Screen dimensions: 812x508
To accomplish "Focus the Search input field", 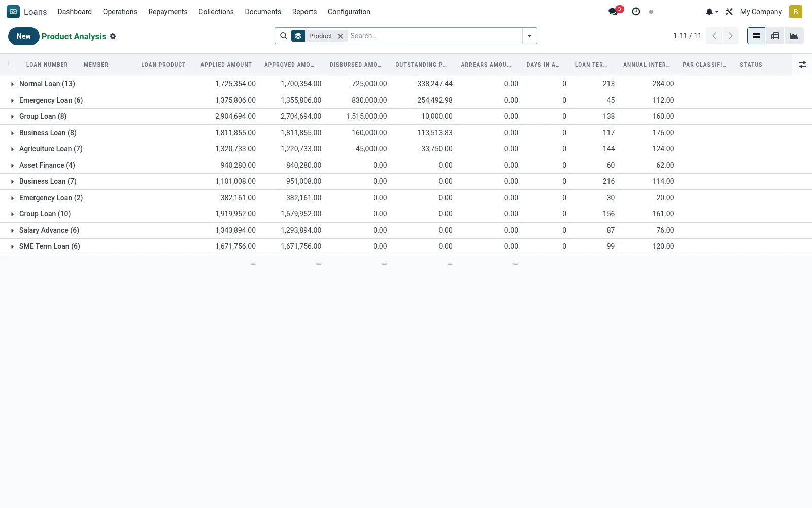I will (x=435, y=36).
